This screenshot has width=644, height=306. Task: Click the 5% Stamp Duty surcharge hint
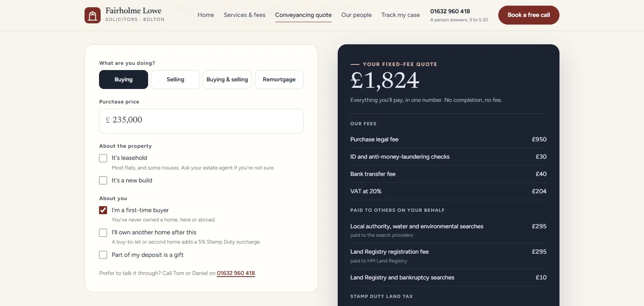click(186, 242)
